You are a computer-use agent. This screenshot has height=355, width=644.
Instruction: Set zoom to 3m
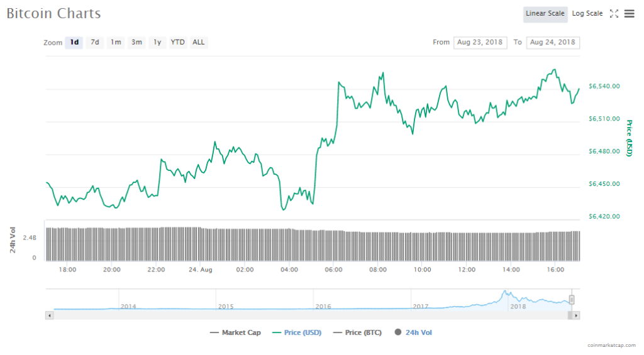(136, 43)
